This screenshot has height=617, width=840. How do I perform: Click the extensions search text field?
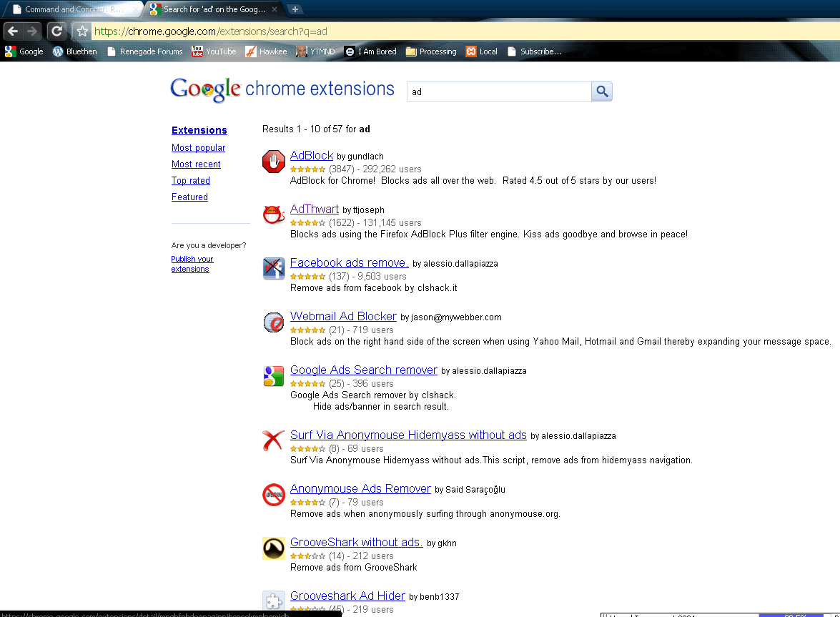click(x=498, y=92)
